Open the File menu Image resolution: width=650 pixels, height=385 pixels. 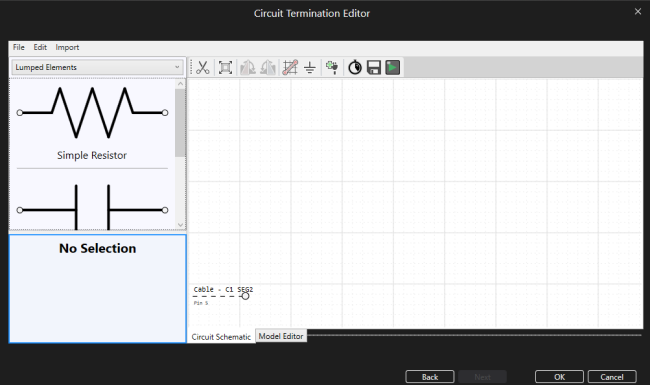click(x=19, y=47)
